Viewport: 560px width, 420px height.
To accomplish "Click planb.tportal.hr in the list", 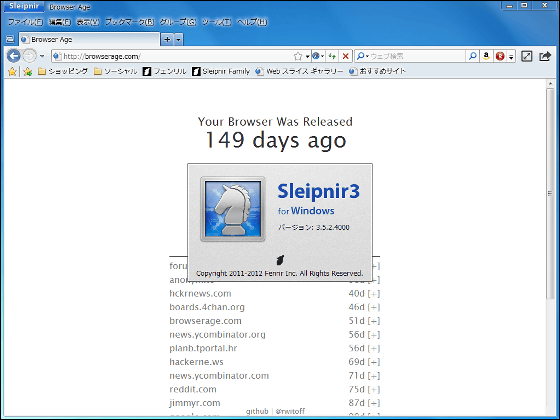I will (203, 348).
